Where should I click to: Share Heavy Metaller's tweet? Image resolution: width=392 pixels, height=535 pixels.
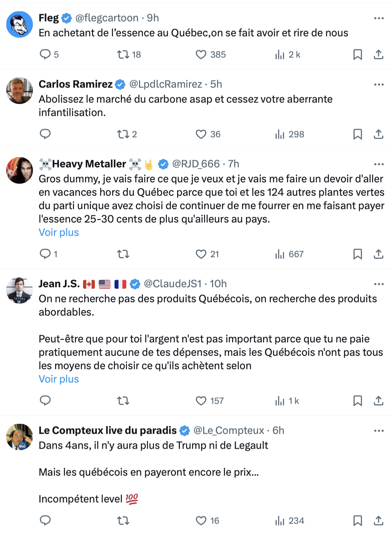click(378, 254)
